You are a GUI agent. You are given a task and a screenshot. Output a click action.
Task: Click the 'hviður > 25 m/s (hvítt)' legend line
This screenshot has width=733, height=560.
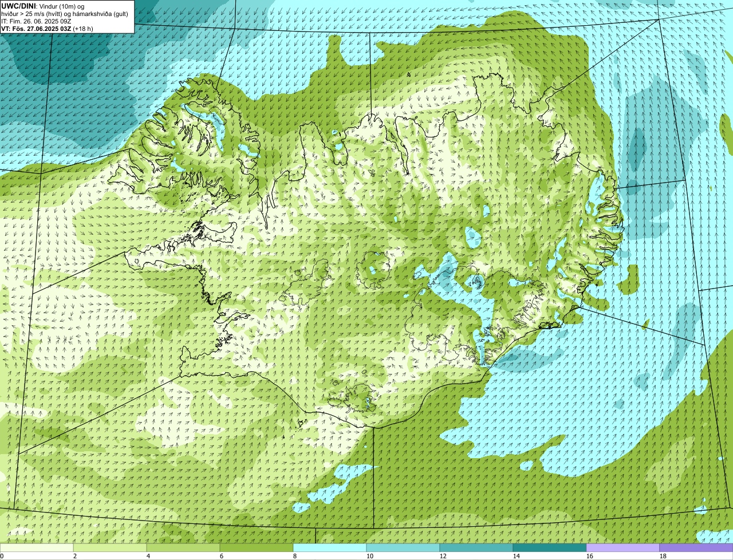point(65,14)
